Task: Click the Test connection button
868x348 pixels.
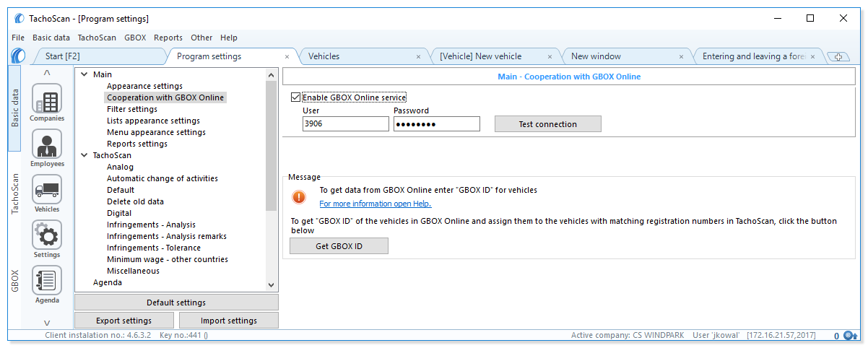Action: coord(547,124)
